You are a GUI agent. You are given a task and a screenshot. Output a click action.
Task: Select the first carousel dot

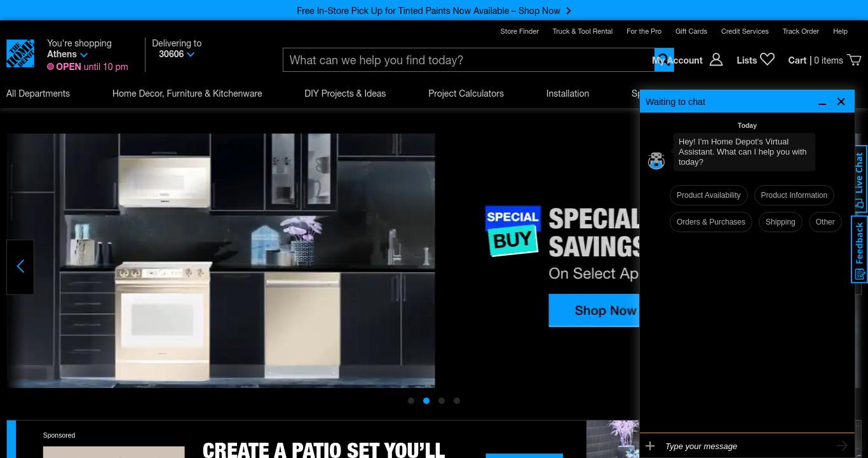coord(411,401)
